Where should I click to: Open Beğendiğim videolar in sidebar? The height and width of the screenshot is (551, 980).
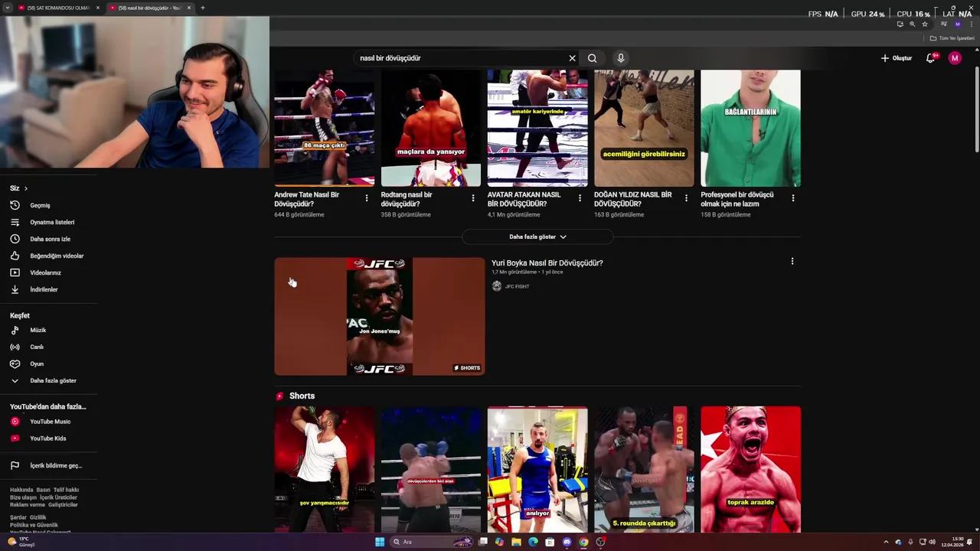[x=48, y=256]
